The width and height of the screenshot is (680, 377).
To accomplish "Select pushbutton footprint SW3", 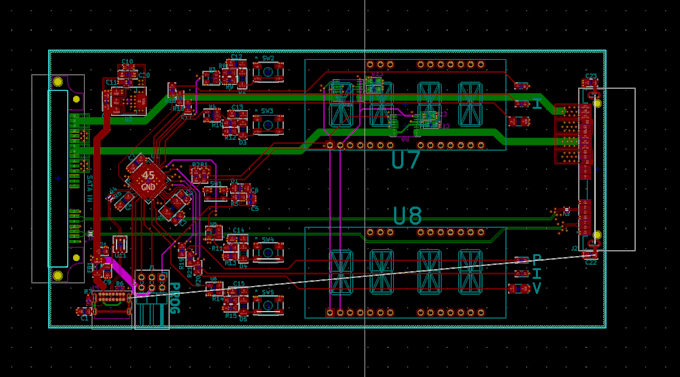I will (x=268, y=125).
